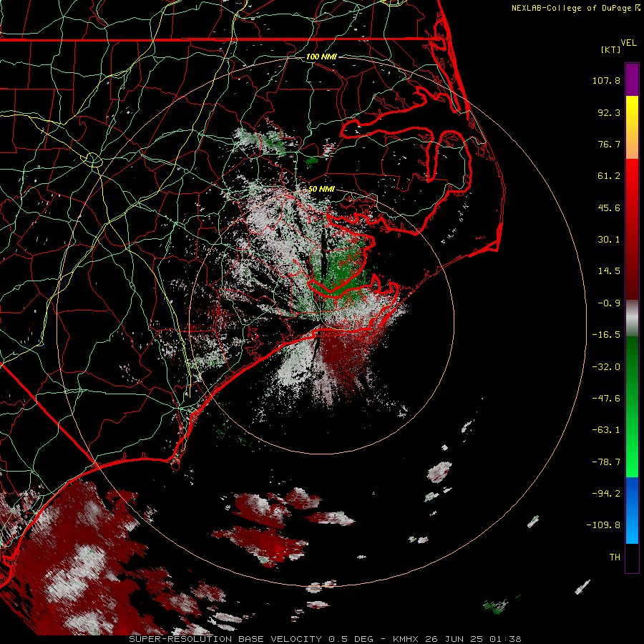Click the 14.5 legend value
The image size is (644, 644).
point(609,271)
